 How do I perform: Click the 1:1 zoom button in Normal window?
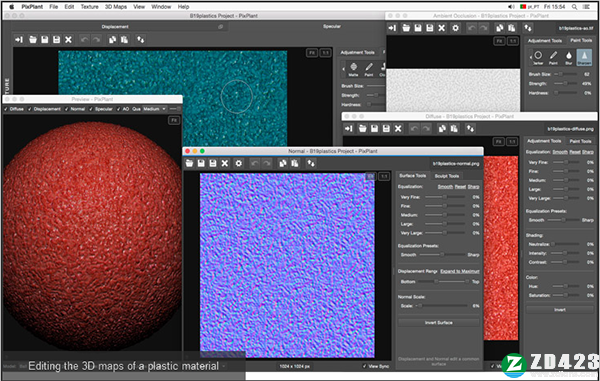click(384, 176)
